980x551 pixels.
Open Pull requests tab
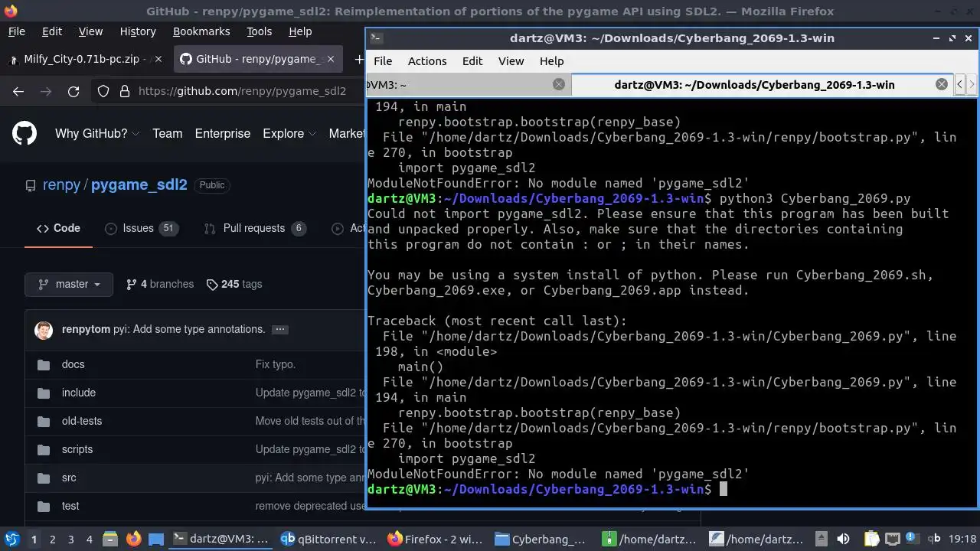pyautogui.click(x=255, y=228)
